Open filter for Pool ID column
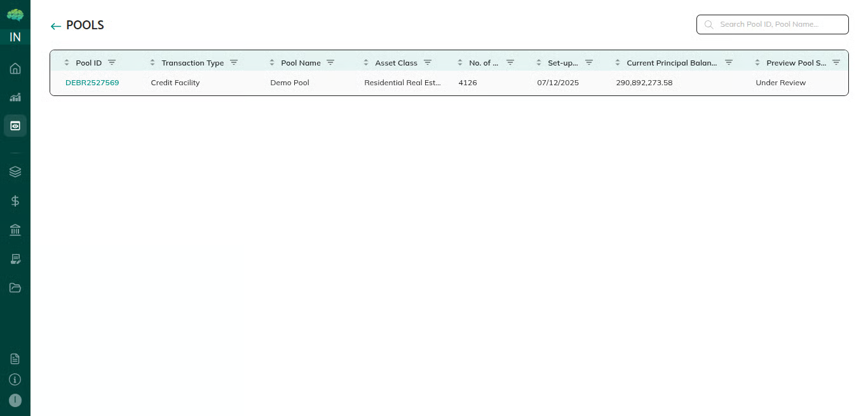Viewport: 868px width, 416px height. (x=112, y=62)
